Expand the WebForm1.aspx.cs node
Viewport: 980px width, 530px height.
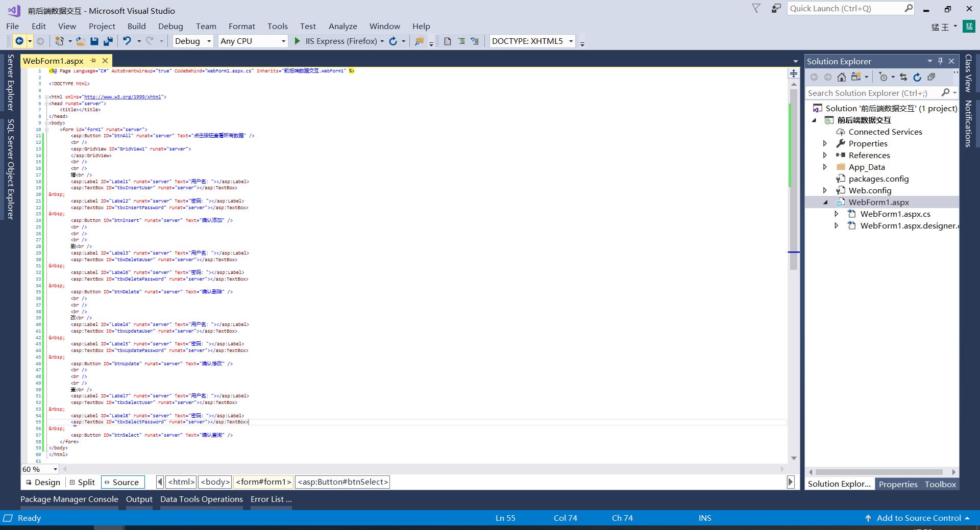coord(837,214)
